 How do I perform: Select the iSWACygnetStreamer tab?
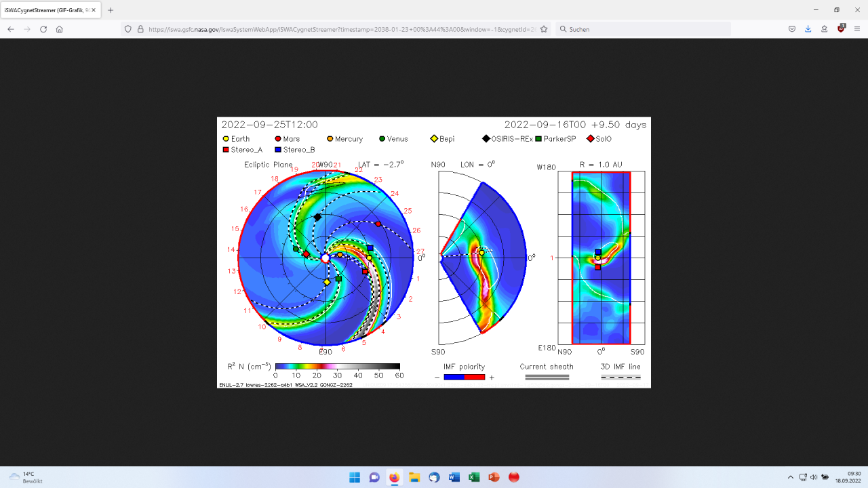[44, 10]
